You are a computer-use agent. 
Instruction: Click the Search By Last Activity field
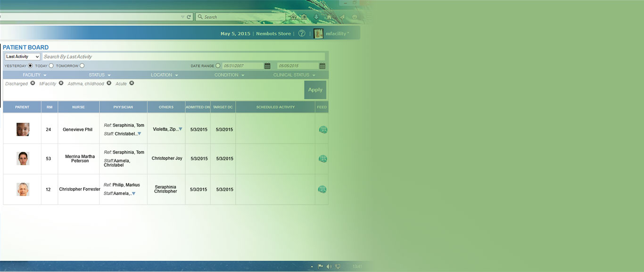coord(183,57)
